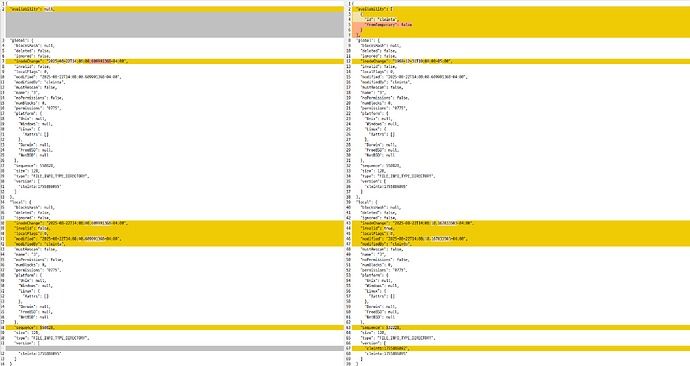Select the inserted version entry on right line 67
Viewport: 690px width, 366px height.
point(521,348)
